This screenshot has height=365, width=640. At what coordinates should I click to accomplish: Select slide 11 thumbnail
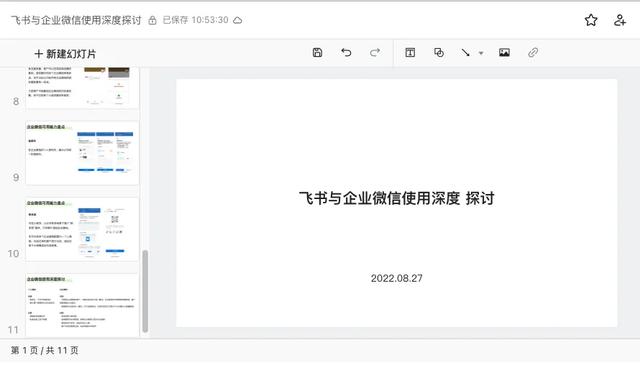coord(82,305)
